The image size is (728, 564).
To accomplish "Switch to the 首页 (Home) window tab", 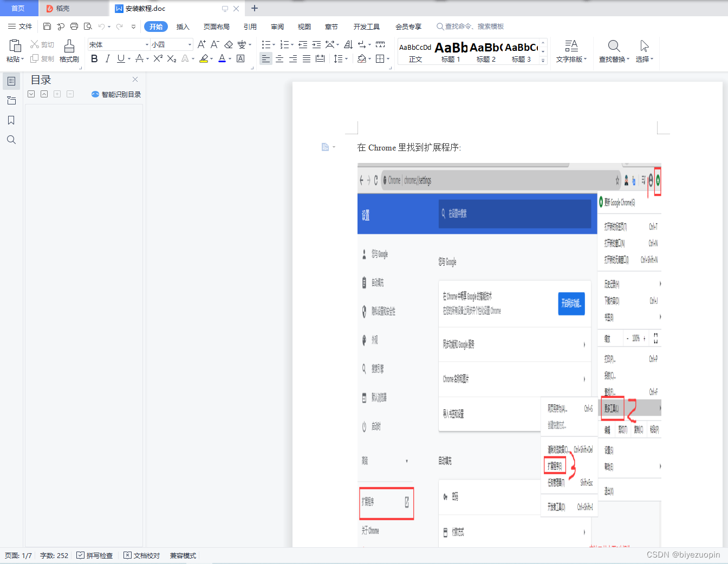I will point(18,8).
